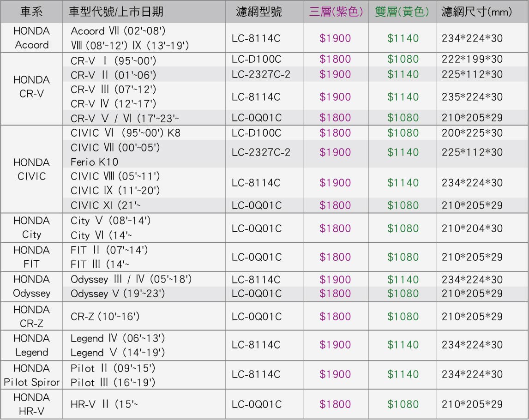Screen dimensions: 529x420
Task: Click $1800 in the Odyssey V row
Action: tap(335, 294)
